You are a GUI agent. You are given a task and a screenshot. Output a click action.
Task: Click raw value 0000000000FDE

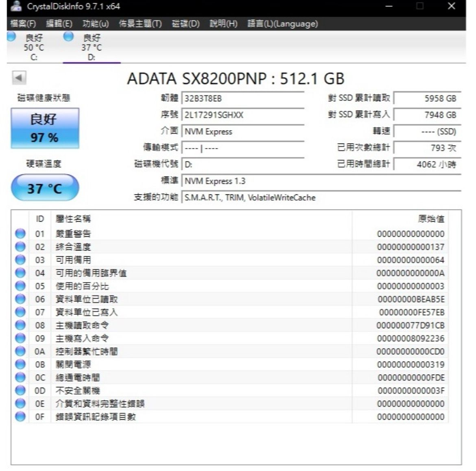coord(411,377)
